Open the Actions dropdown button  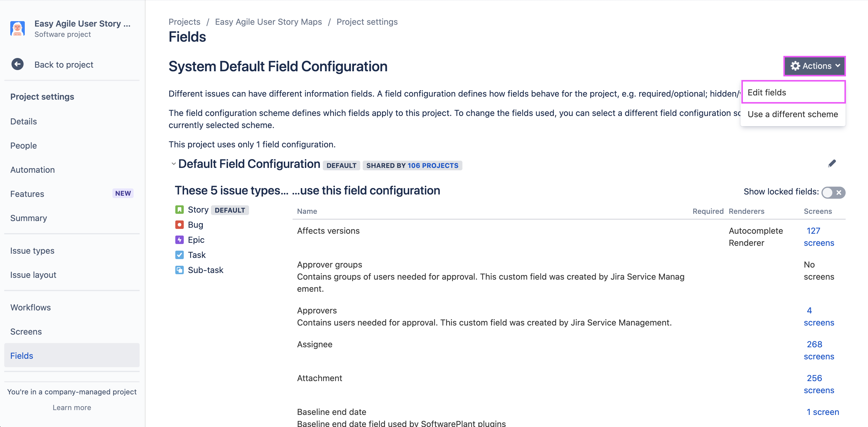coord(814,66)
